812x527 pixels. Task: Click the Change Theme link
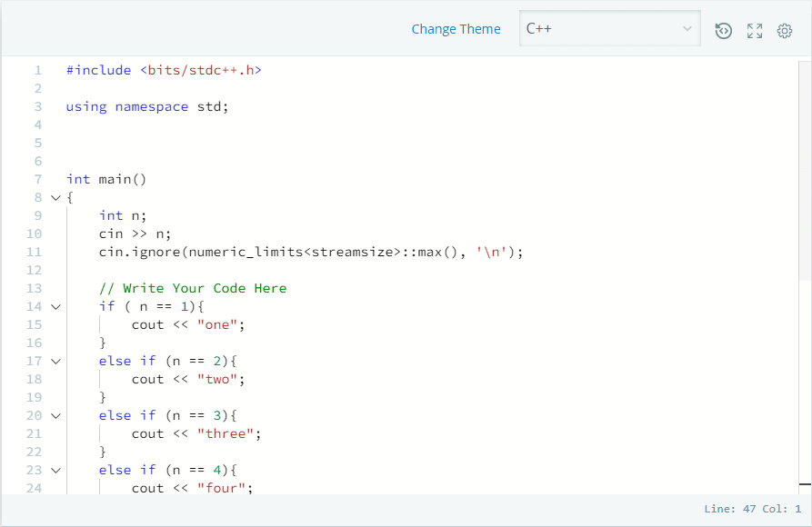(x=456, y=28)
